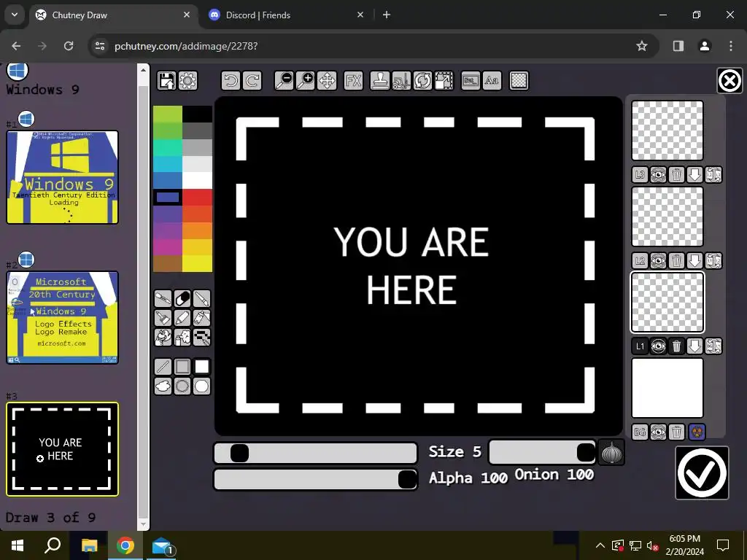This screenshot has height=560, width=747.
Task: Open the Windows 9 #1 panel thumbnail
Action: [63, 177]
